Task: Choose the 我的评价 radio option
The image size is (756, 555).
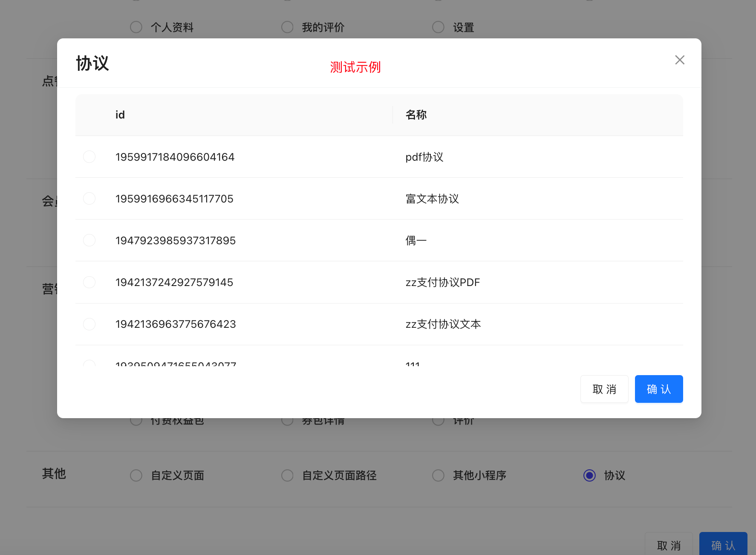Action: [287, 27]
